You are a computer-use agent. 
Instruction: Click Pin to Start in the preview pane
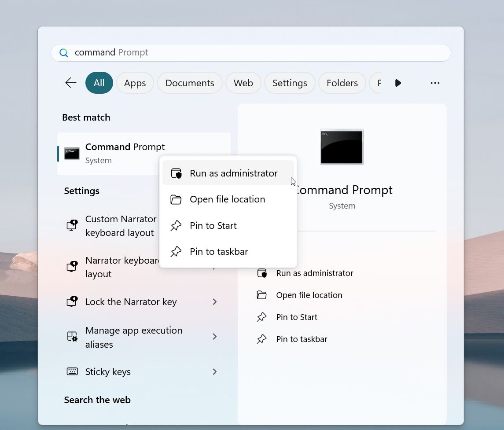tap(297, 317)
